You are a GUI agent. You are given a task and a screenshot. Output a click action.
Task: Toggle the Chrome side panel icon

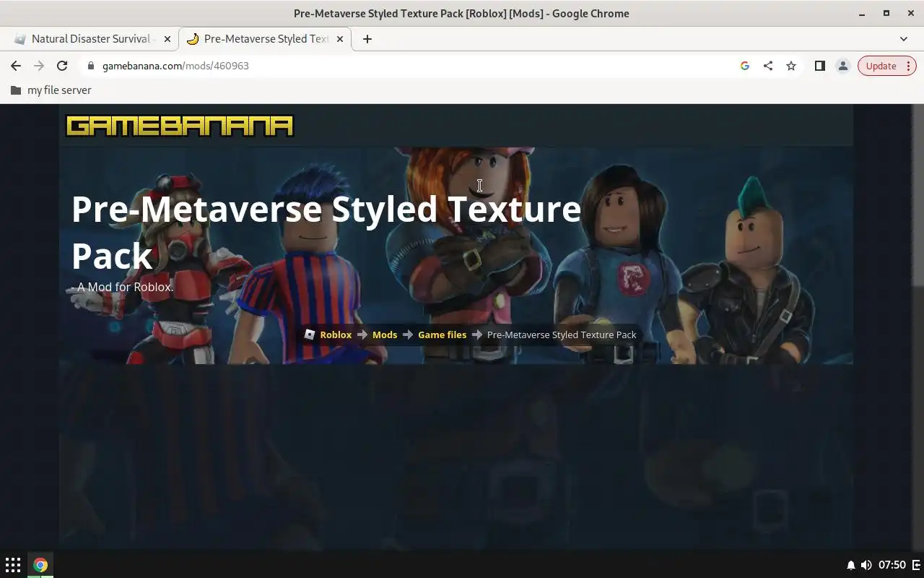pos(820,66)
